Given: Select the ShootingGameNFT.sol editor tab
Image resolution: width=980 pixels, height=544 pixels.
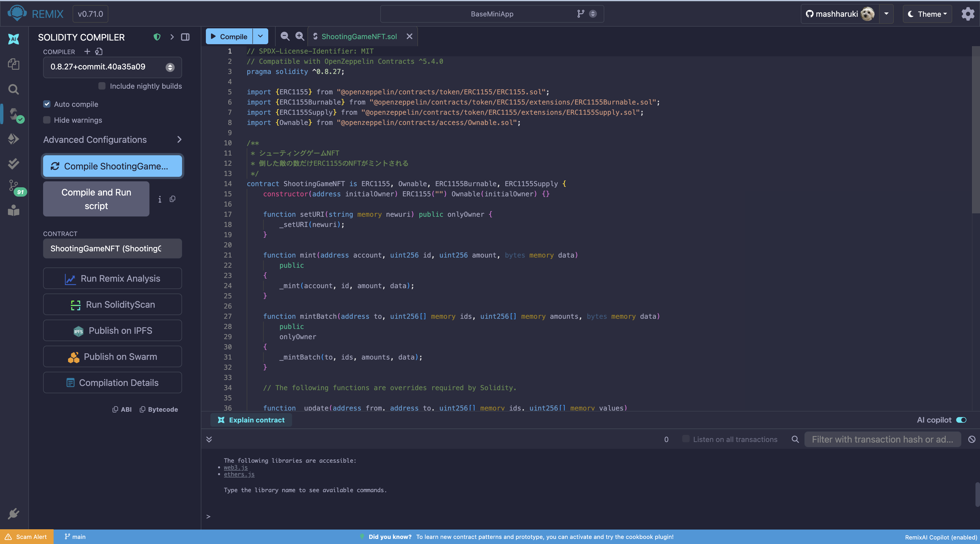Looking at the screenshot, I should click(358, 37).
